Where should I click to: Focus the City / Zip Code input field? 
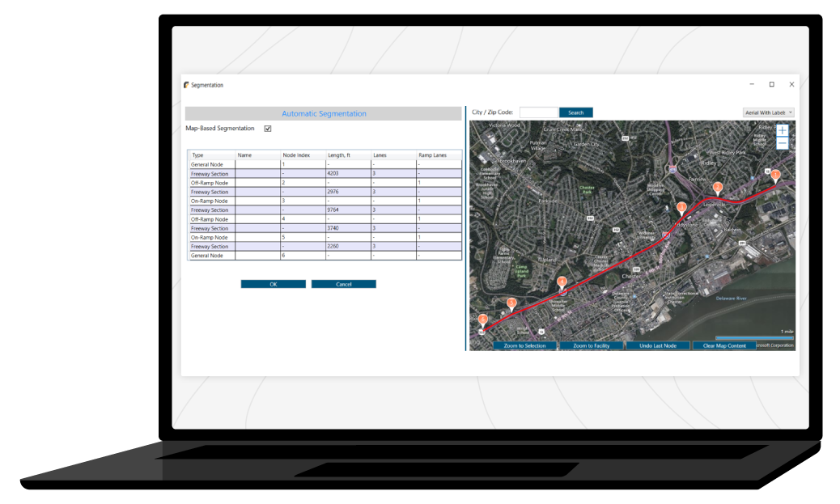click(538, 112)
